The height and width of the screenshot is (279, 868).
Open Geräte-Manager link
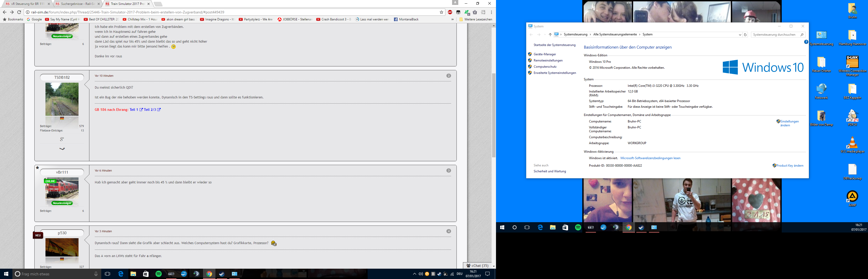[x=545, y=54]
